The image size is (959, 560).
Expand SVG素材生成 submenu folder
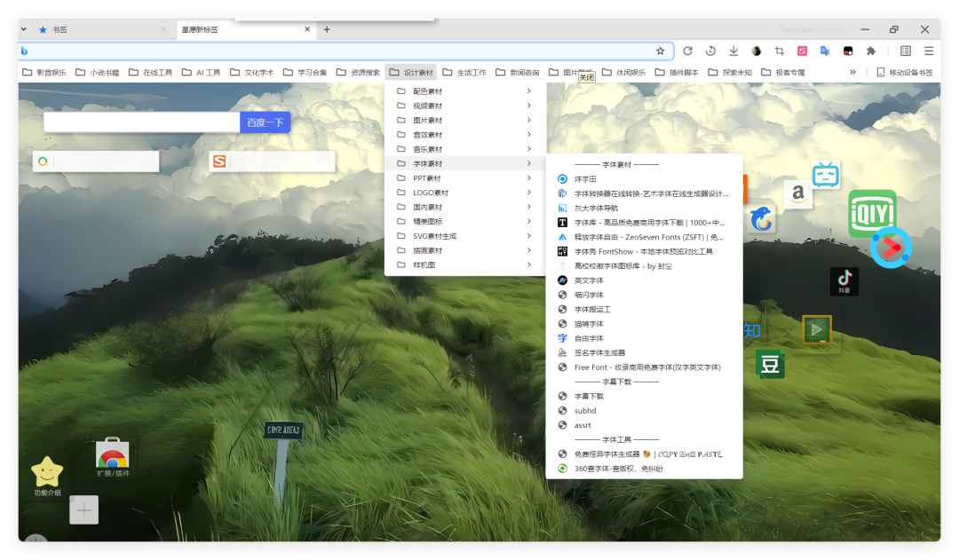(x=463, y=236)
